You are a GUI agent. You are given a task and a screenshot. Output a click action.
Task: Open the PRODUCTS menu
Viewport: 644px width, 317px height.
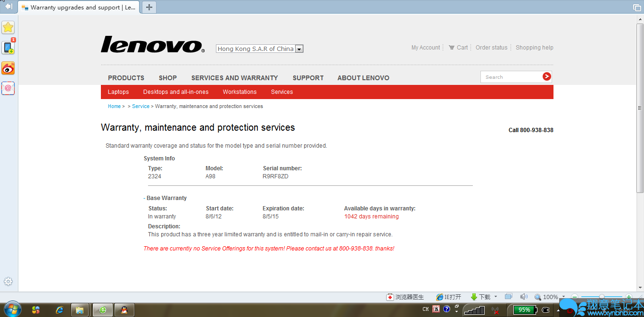coord(126,78)
